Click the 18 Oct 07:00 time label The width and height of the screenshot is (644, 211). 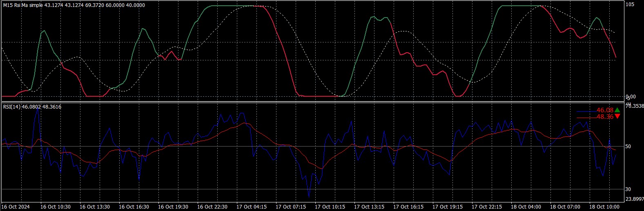point(565,207)
